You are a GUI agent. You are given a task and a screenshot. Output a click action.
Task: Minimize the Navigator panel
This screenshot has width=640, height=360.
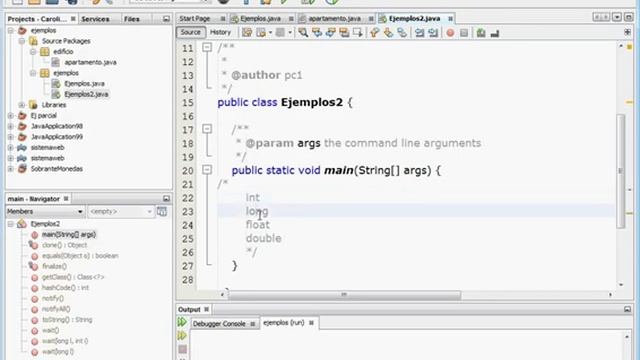[166, 198]
